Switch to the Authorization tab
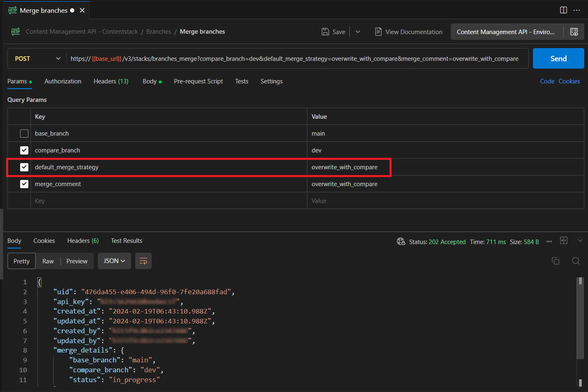Viewport: 588px width, 392px height. click(63, 81)
